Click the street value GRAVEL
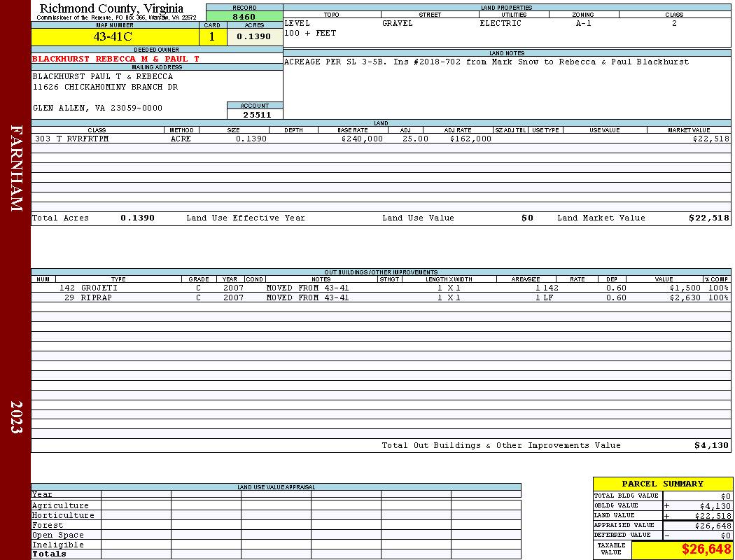 pos(397,23)
